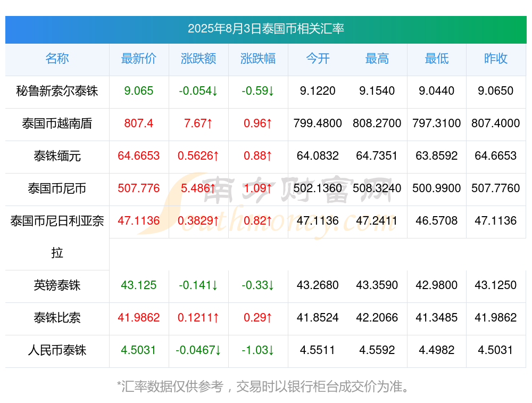
Task: Click the 昨收 column header
Action: [496, 59]
